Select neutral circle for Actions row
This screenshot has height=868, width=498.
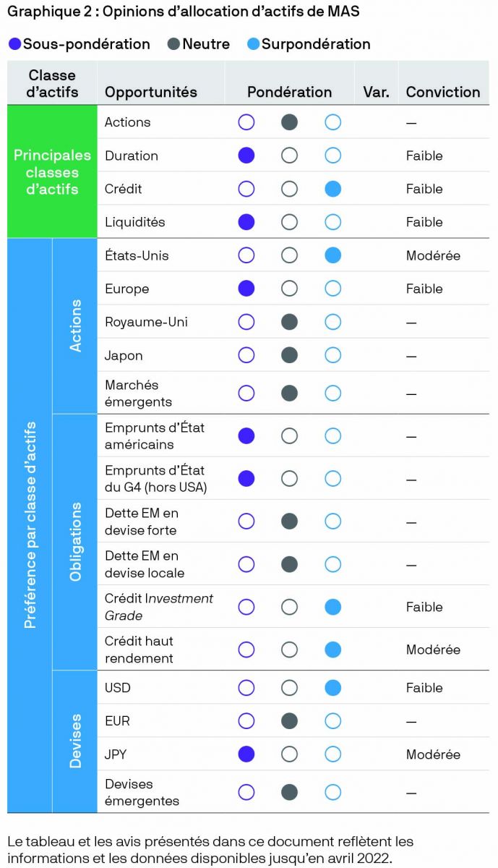(289, 122)
